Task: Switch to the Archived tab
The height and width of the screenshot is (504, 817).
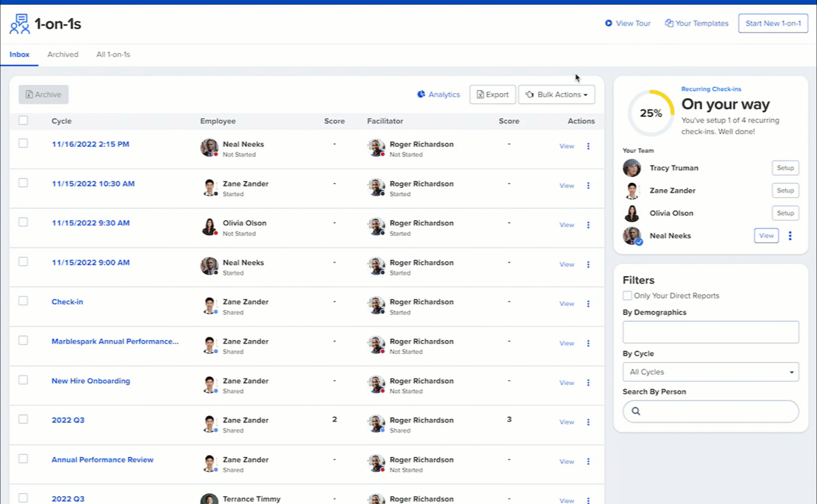Action: (63, 54)
